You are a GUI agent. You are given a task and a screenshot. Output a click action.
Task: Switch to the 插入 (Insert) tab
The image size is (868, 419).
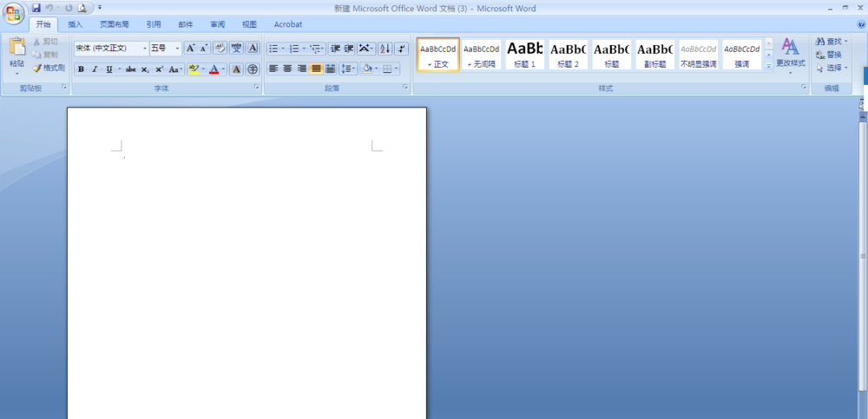(76, 24)
